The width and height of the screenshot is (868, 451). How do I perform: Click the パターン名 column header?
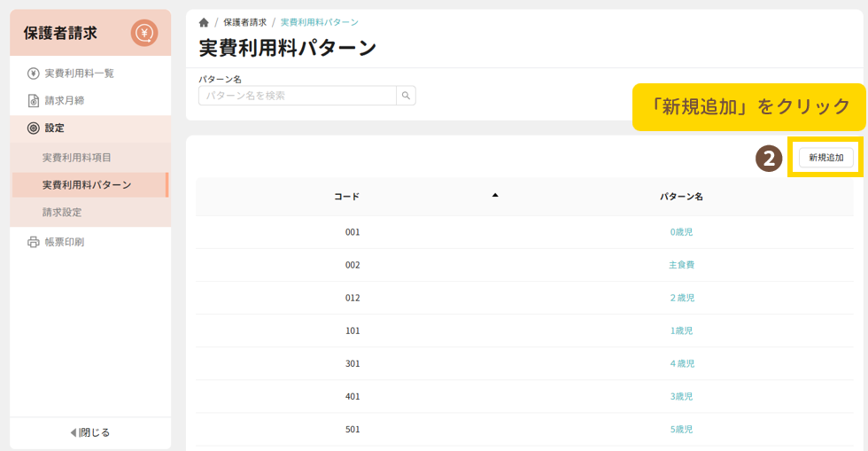[681, 197]
